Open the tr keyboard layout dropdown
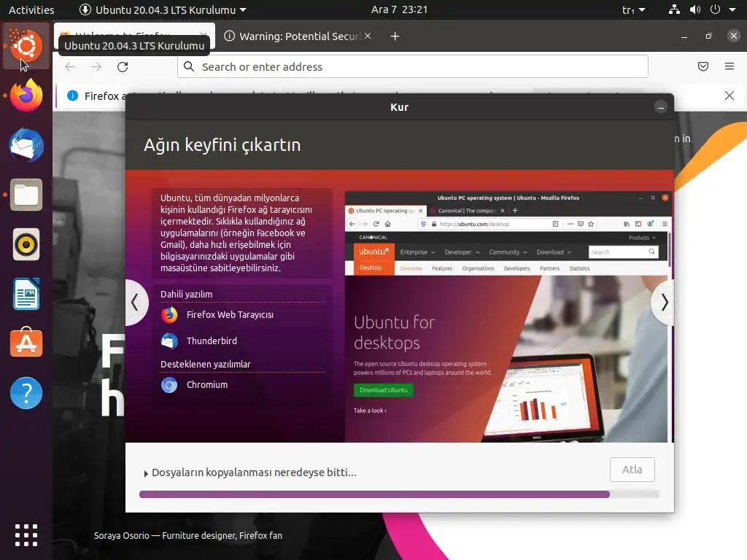This screenshot has height=560, width=747. point(634,9)
